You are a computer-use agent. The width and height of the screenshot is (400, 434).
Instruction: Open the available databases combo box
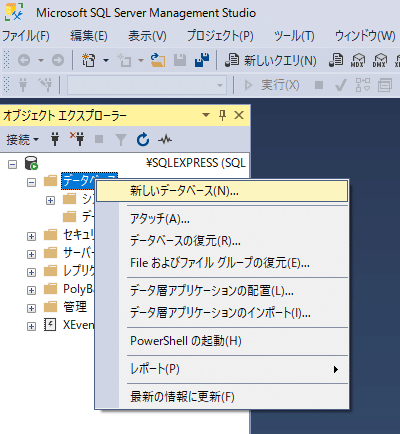tap(147, 85)
